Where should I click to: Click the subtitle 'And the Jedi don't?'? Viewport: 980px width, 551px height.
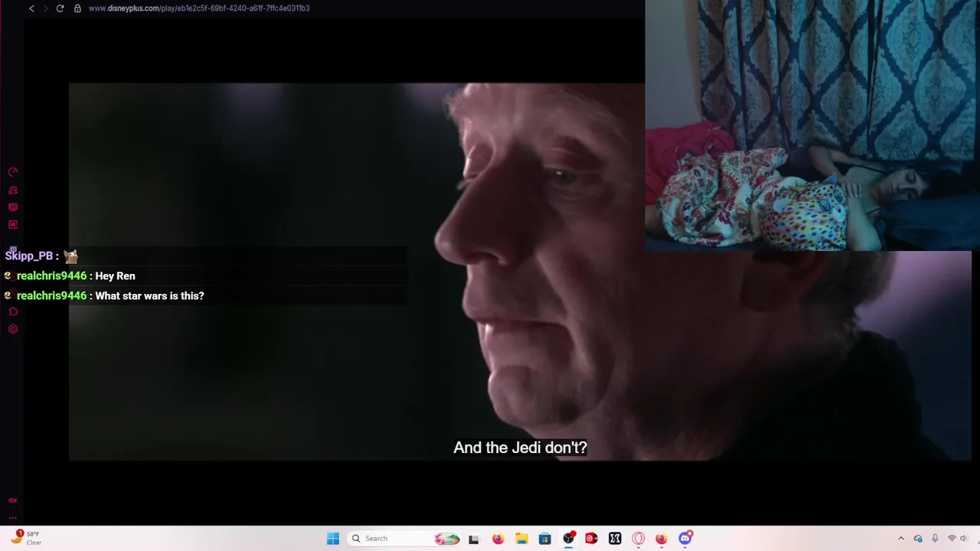pyautogui.click(x=520, y=448)
